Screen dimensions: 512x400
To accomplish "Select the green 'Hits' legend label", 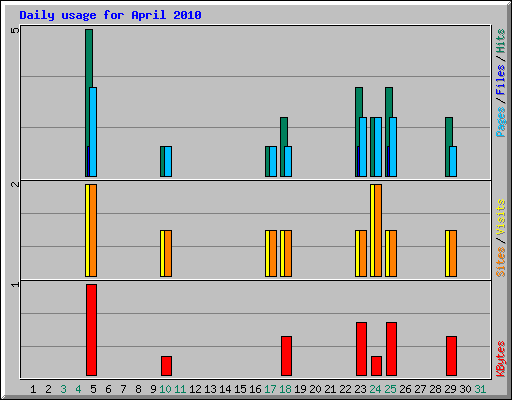I will (500, 41).
